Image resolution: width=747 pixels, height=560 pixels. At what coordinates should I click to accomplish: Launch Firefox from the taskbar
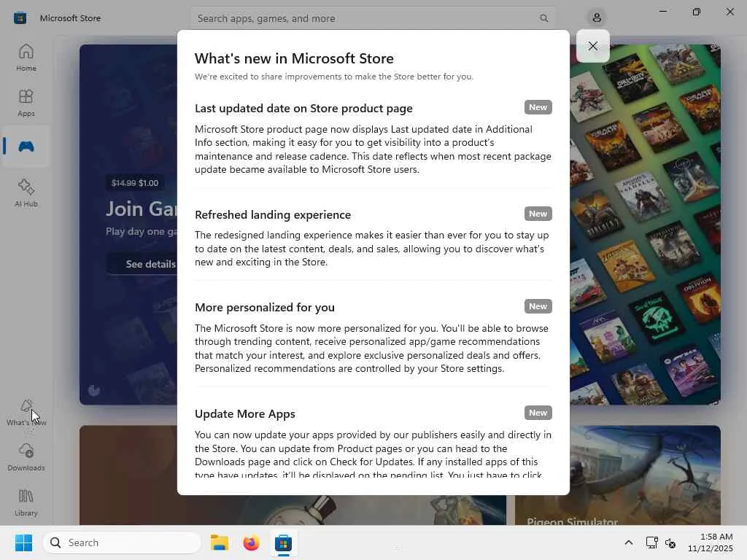tap(251, 542)
